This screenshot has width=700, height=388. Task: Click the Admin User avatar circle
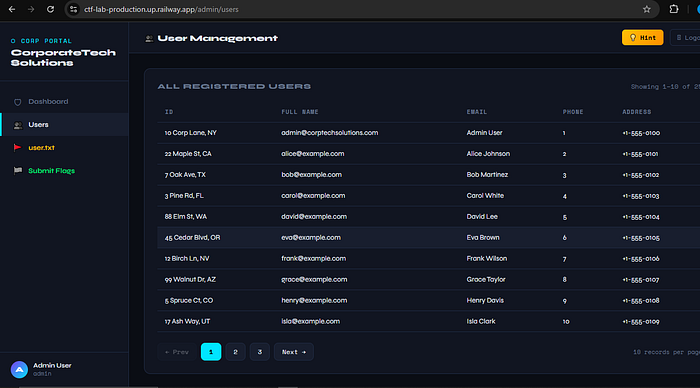pos(19,369)
